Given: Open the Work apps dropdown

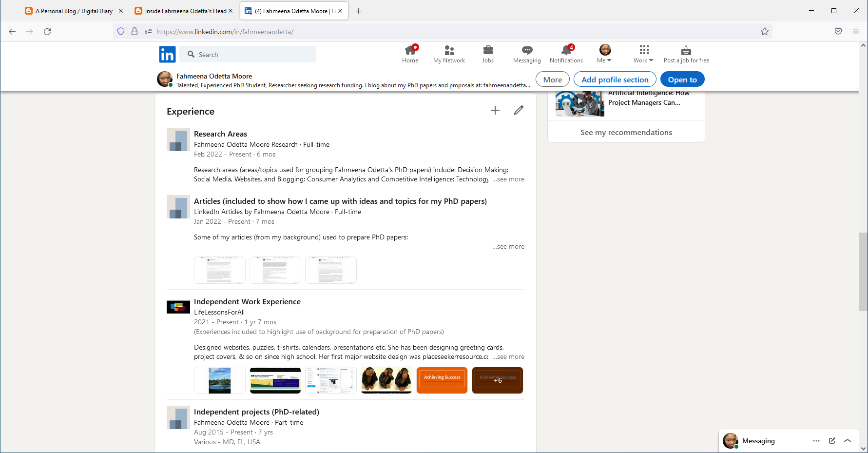Looking at the screenshot, I should [643, 54].
